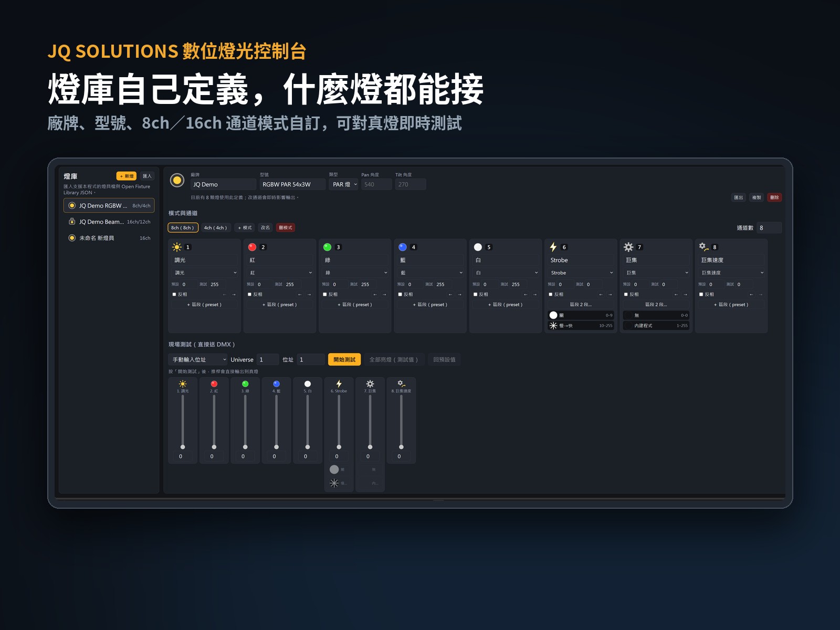The height and width of the screenshot is (630, 840).
Task: Click the grey circle preset below Strobe fader
Action: [334, 469]
